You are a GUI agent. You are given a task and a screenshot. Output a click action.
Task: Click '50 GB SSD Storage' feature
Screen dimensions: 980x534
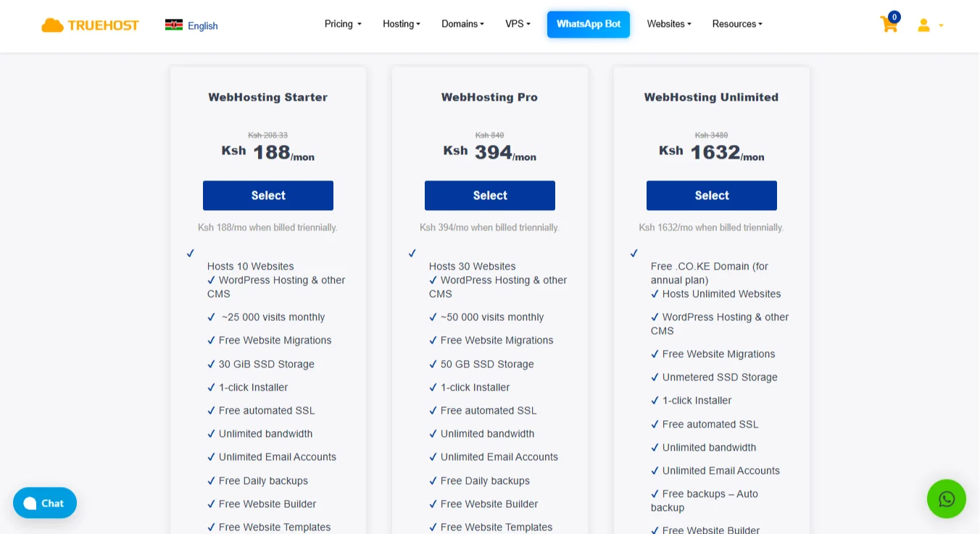[487, 364]
